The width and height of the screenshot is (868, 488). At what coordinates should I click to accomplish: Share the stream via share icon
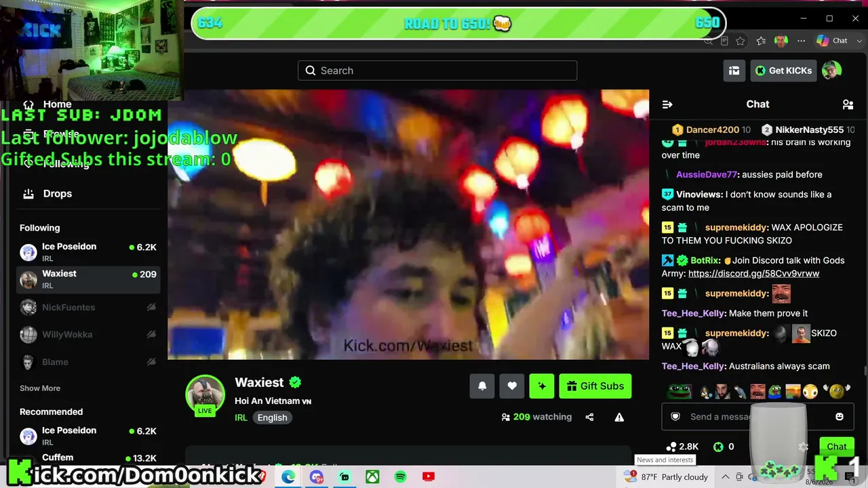tap(589, 418)
